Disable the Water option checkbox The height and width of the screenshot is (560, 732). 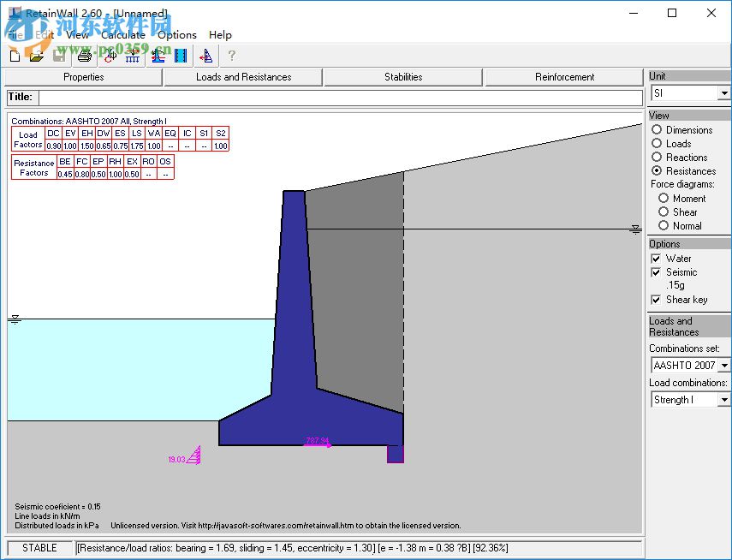tap(658, 259)
